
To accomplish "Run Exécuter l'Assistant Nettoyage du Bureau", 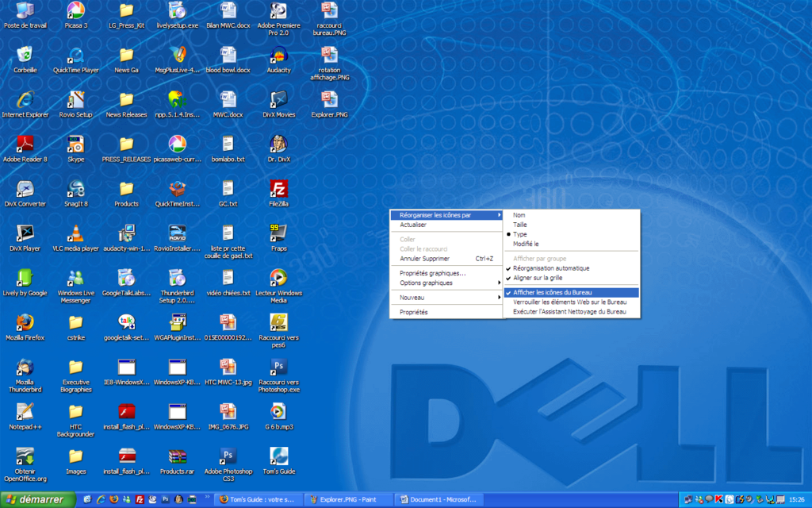I will [x=571, y=312].
